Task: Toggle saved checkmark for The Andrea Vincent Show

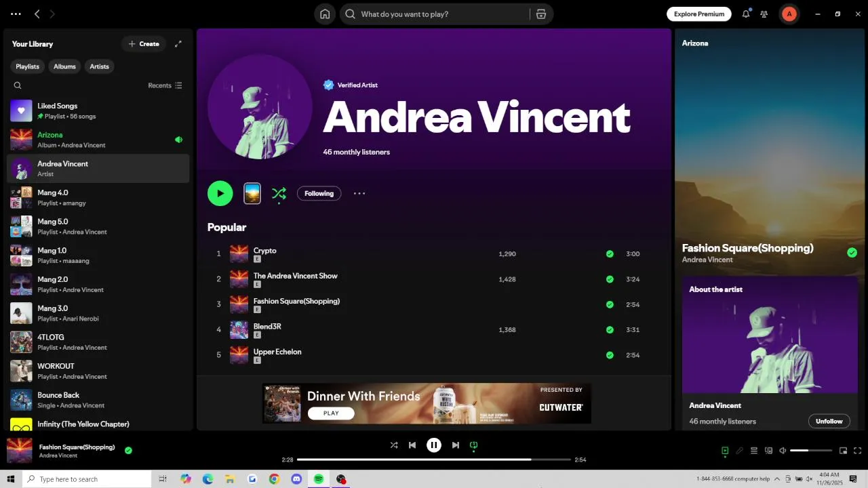Action: (x=610, y=279)
